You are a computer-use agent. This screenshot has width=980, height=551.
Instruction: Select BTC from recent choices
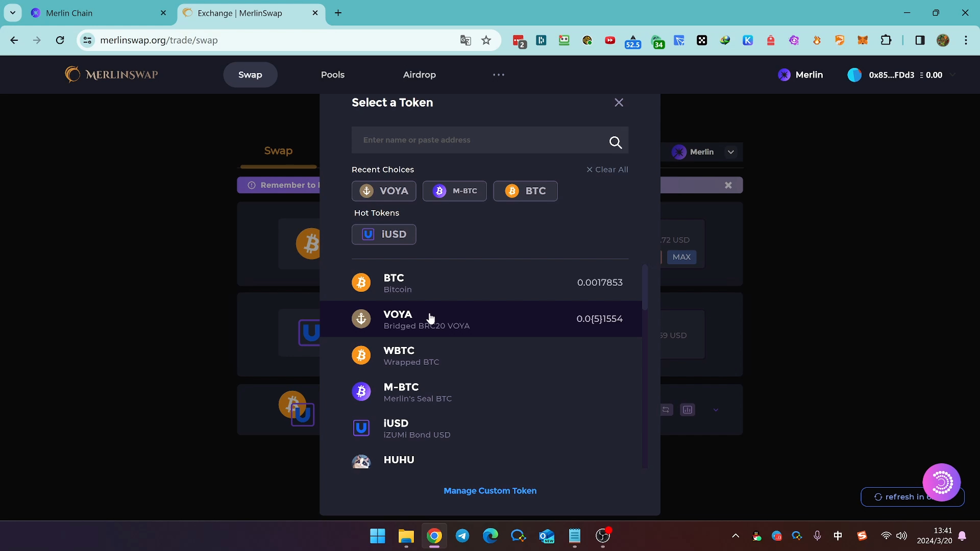click(x=527, y=191)
